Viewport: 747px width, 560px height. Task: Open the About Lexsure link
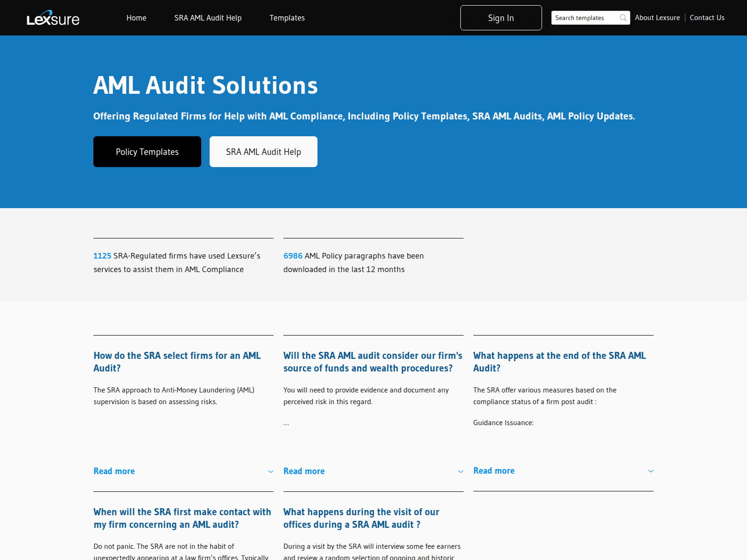click(x=657, y=18)
